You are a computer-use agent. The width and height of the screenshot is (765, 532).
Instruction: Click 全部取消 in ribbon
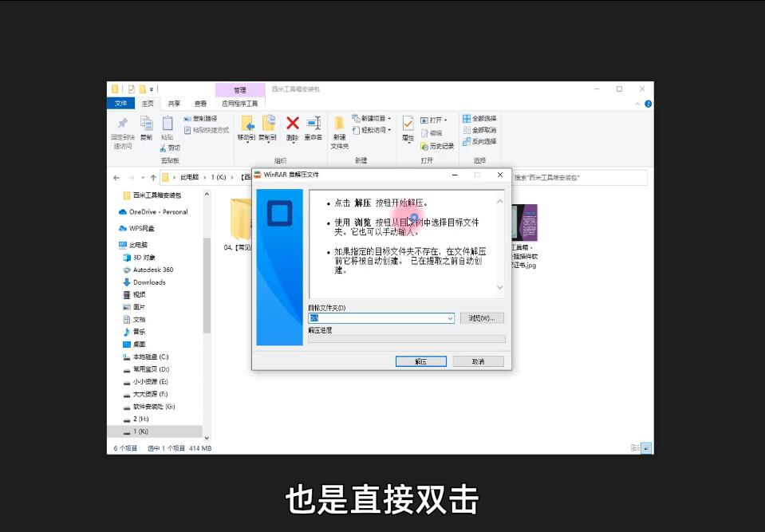[479, 130]
